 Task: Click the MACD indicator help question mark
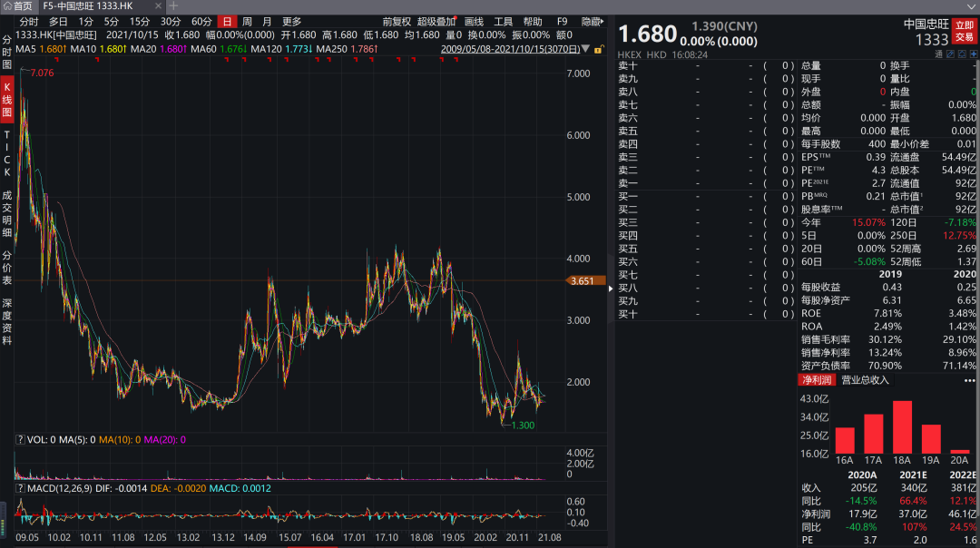coord(19,489)
